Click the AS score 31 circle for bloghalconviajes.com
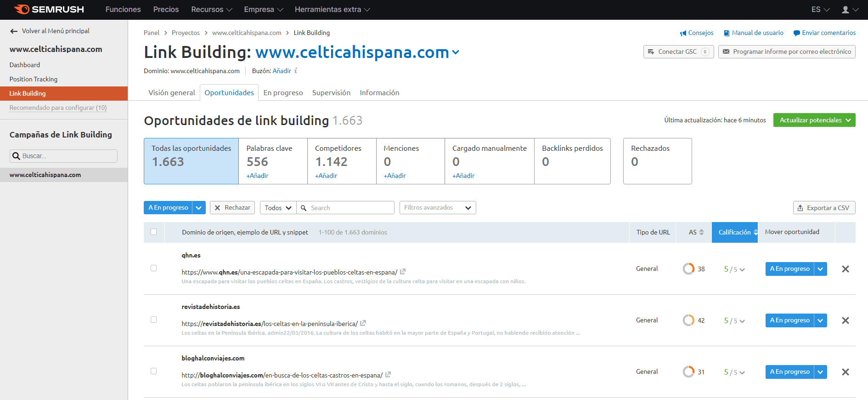868x400 pixels. pyautogui.click(x=688, y=371)
